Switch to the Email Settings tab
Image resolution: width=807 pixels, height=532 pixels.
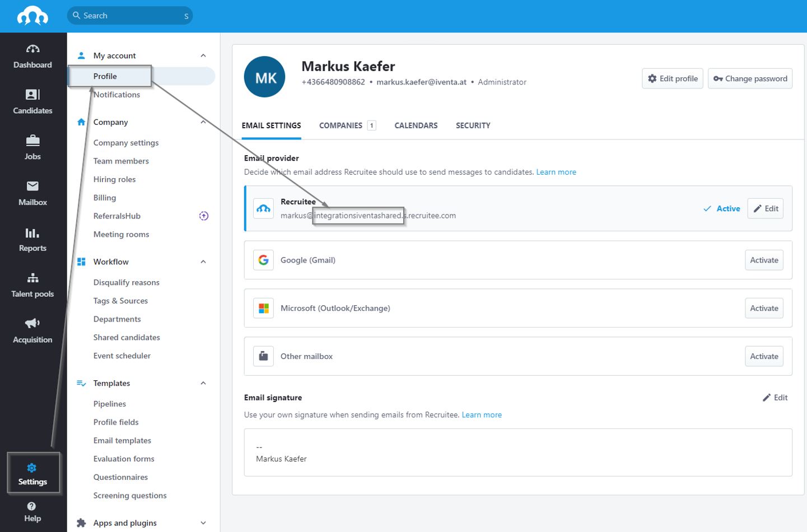point(271,125)
